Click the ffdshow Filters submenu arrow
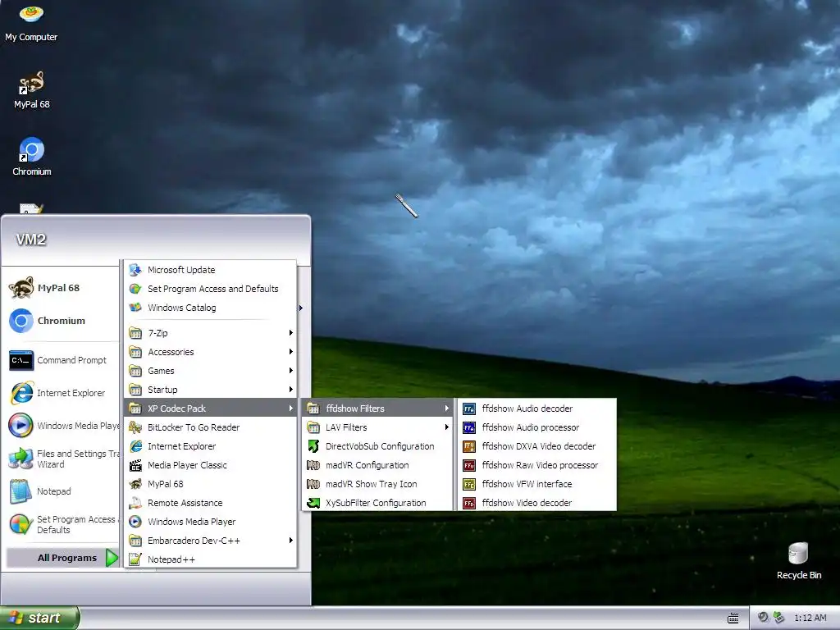The image size is (840, 630). click(447, 409)
